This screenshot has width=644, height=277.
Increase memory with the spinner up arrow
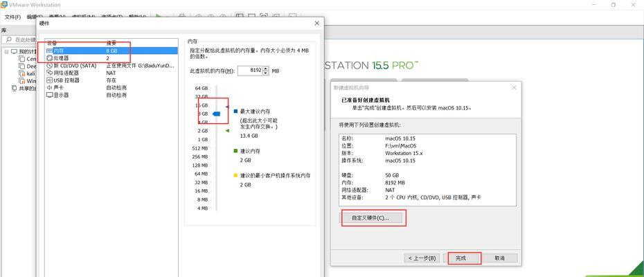(x=266, y=69)
